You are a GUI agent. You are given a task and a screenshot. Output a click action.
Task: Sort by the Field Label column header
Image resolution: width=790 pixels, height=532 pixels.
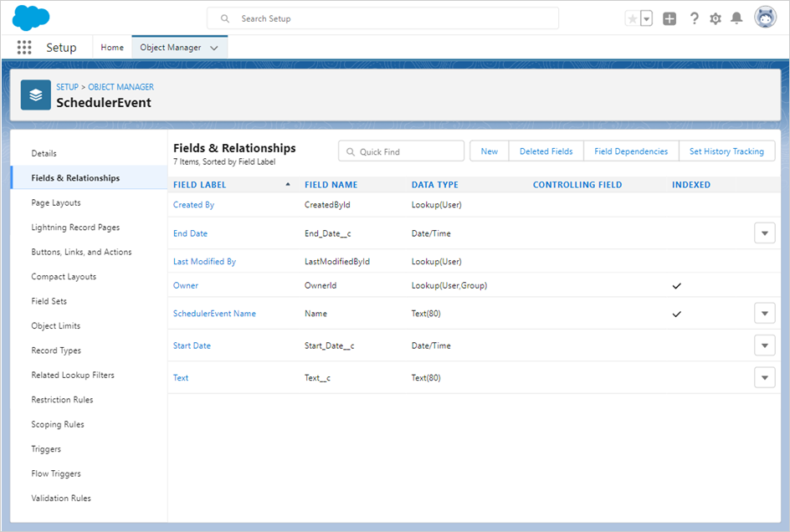click(200, 185)
